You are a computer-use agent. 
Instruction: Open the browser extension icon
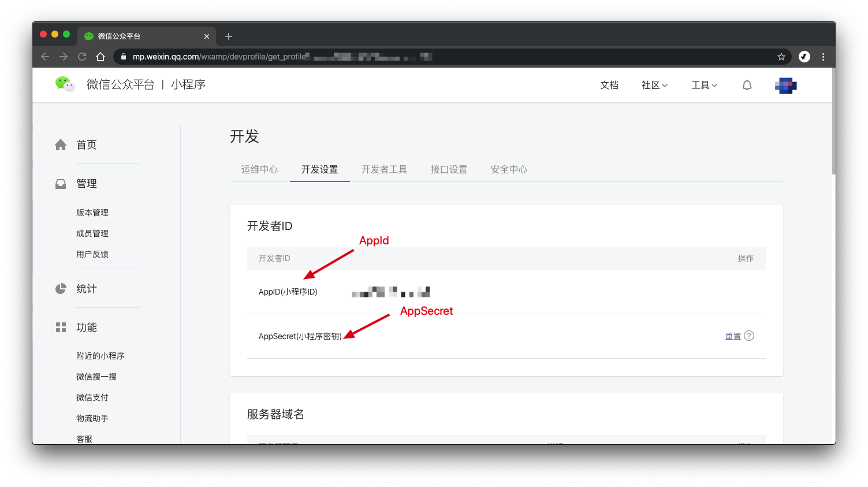tap(804, 57)
